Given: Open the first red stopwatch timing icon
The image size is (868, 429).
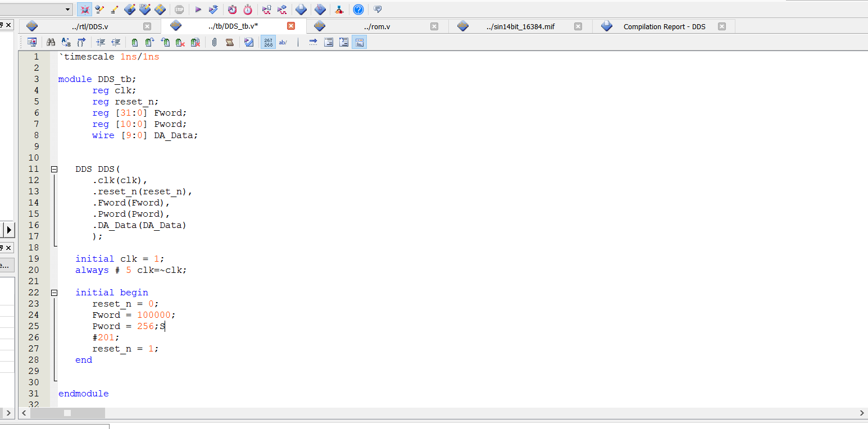Looking at the screenshot, I should pyautogui.click(x=232, y=10).
